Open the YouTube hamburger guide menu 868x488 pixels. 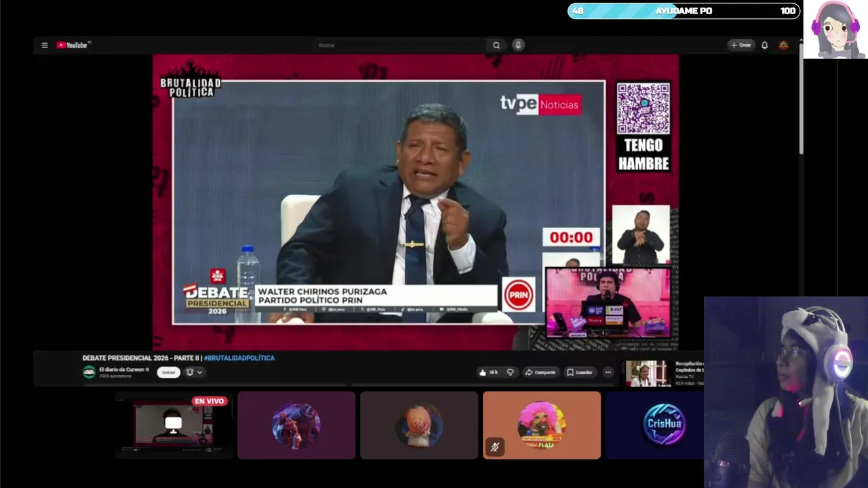45,45
